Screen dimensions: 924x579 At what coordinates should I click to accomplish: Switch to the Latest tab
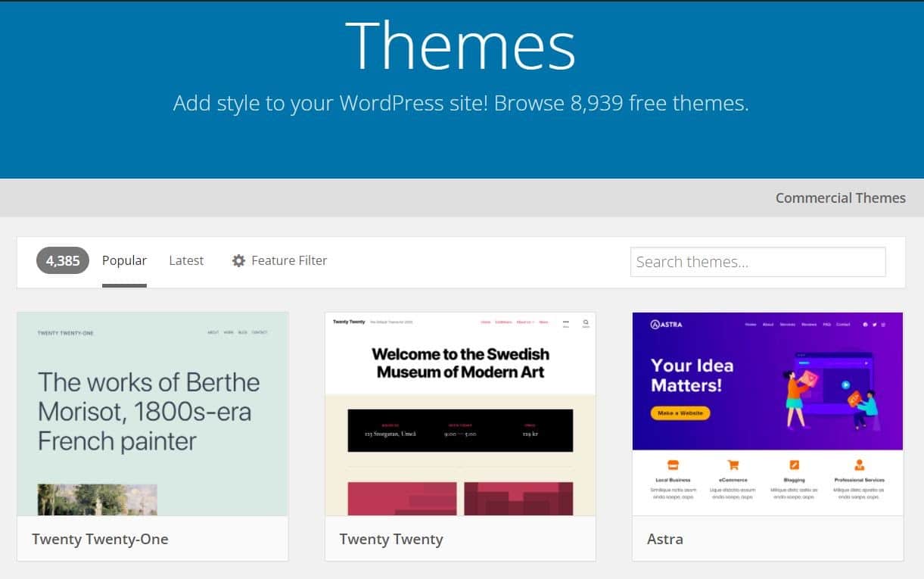[186, 260]
